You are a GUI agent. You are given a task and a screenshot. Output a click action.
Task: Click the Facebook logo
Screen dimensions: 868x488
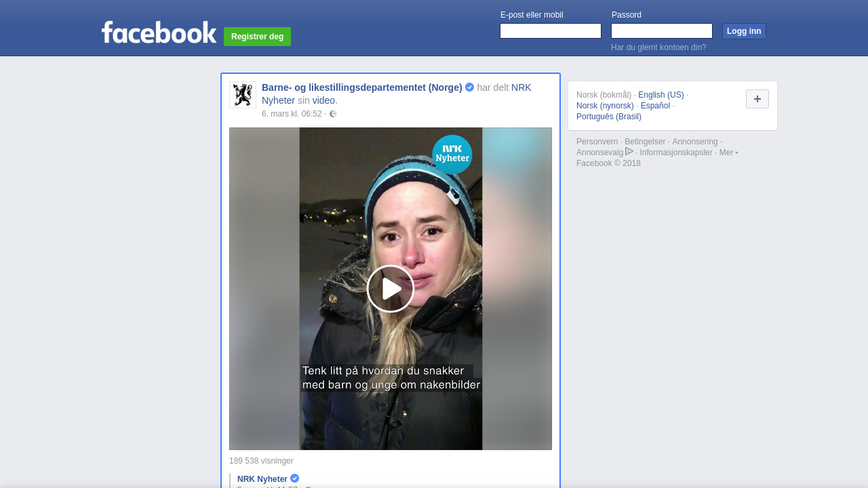pos(159,32)
